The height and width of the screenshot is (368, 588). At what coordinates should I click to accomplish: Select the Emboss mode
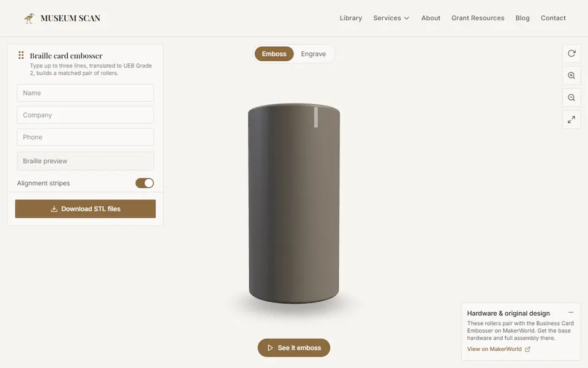(x=274, y=54)
